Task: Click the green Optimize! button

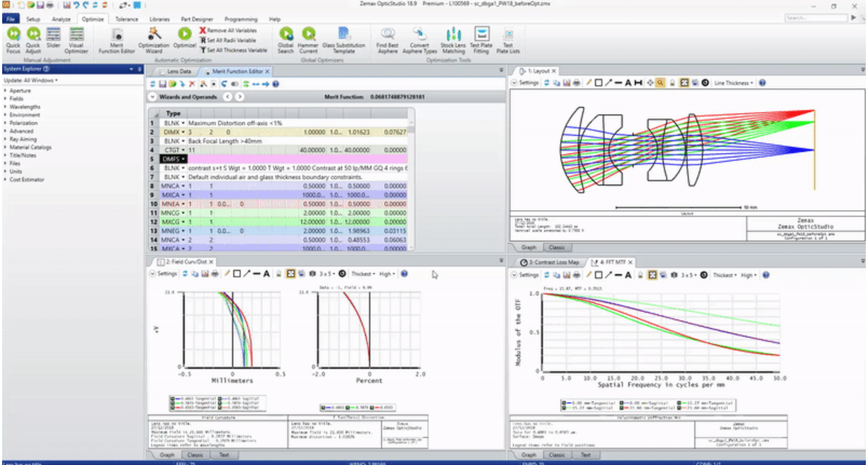Action: [185, 38]
